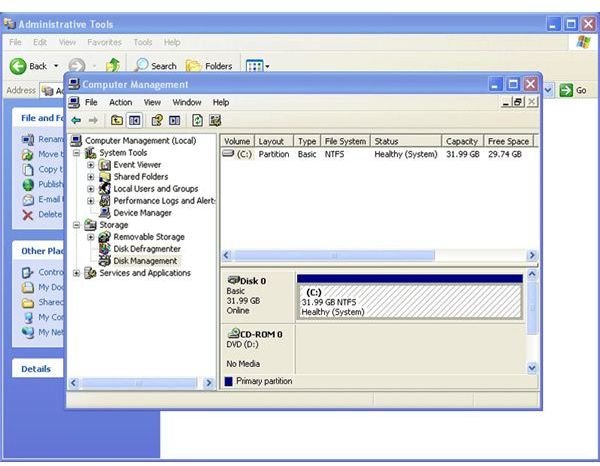The height and width of the screenshot is (466, 600).
Task: Select Services and Applications node
Action: click(x=145, y=273)
